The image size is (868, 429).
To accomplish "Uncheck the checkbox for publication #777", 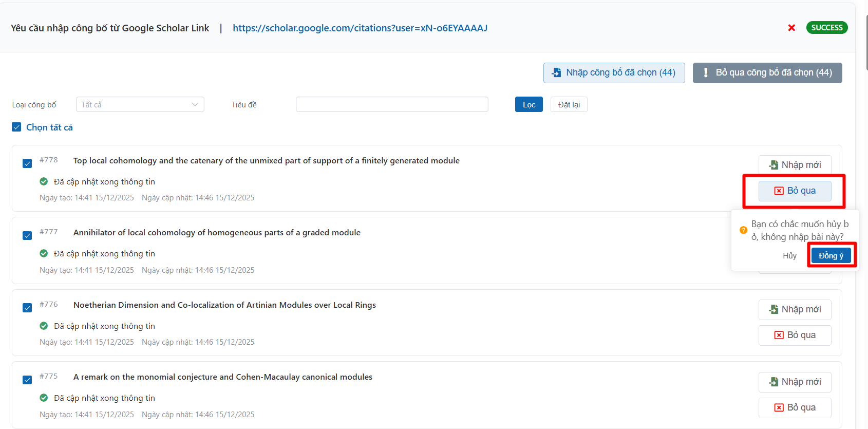I will (x=27, y=235).
